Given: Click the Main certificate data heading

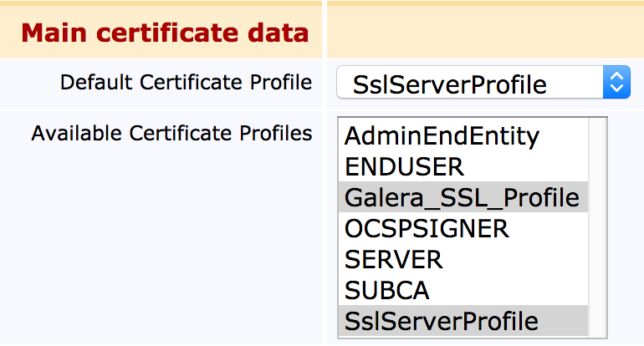Looking at the screenshot, I should [165, 33].
